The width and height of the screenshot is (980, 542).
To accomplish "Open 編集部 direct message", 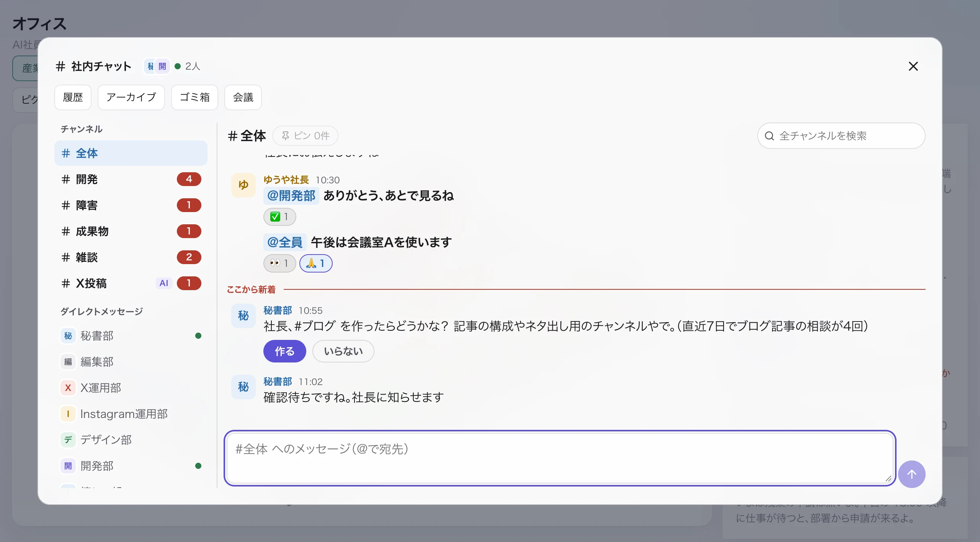I will pyautogui.click(x=131, y=362).
